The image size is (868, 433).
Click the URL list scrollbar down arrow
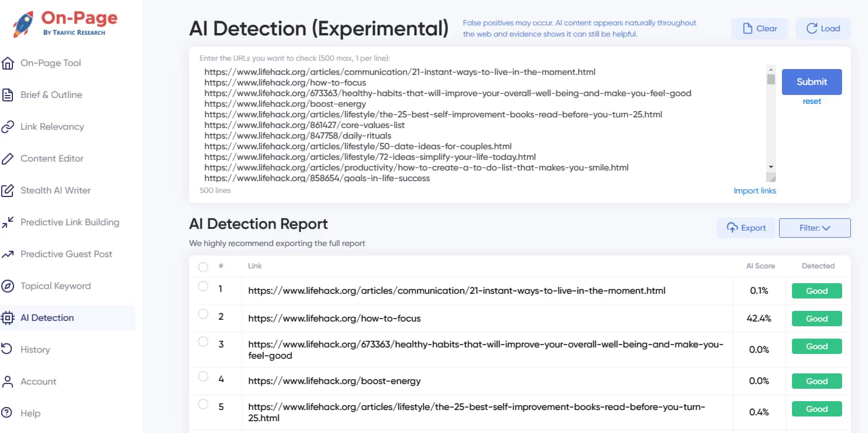771,167
